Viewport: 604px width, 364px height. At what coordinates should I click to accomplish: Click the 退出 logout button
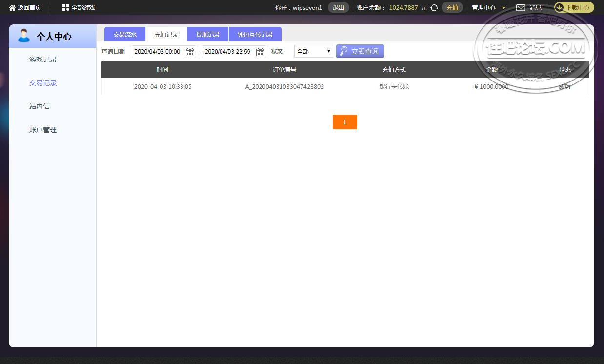point(338,7)
